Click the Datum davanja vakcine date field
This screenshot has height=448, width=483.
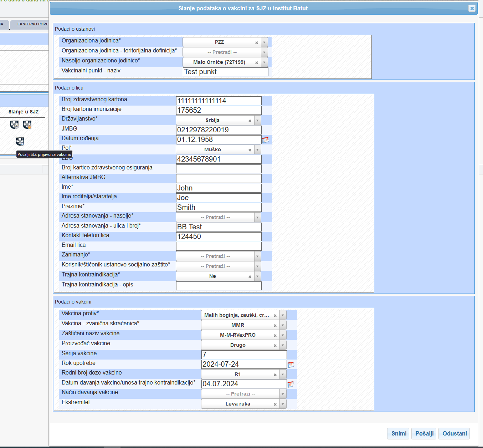click(x=244, y=384)
